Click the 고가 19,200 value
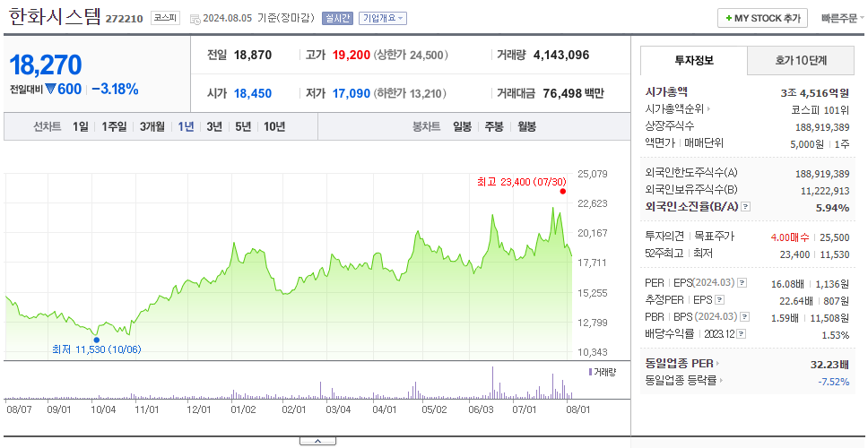868x448 pixels. pos(351,56)
